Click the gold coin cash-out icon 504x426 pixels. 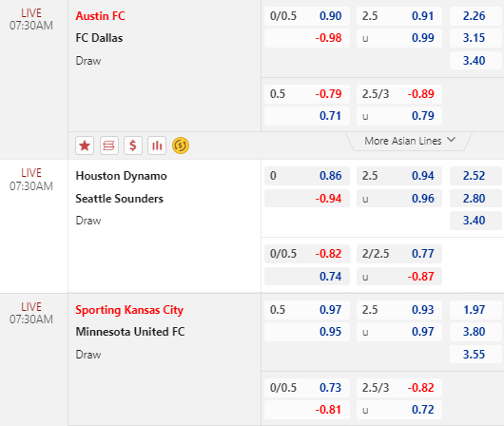181,145
